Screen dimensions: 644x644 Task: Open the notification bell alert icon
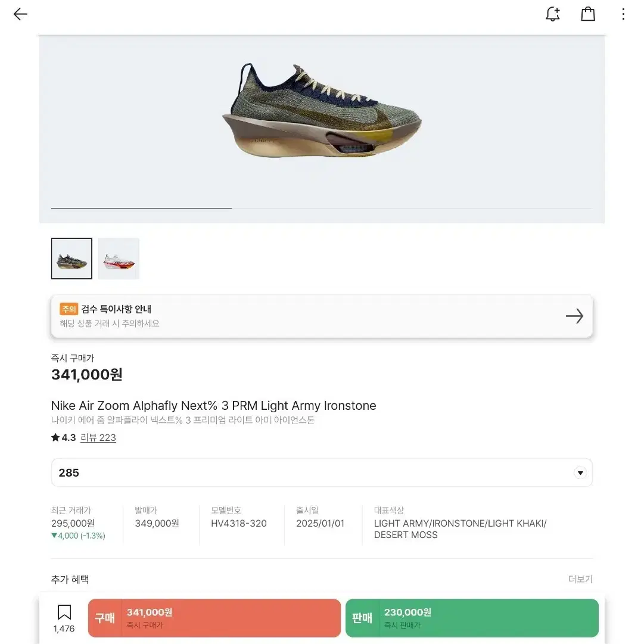pyautogui.click(x=553, y=14)
